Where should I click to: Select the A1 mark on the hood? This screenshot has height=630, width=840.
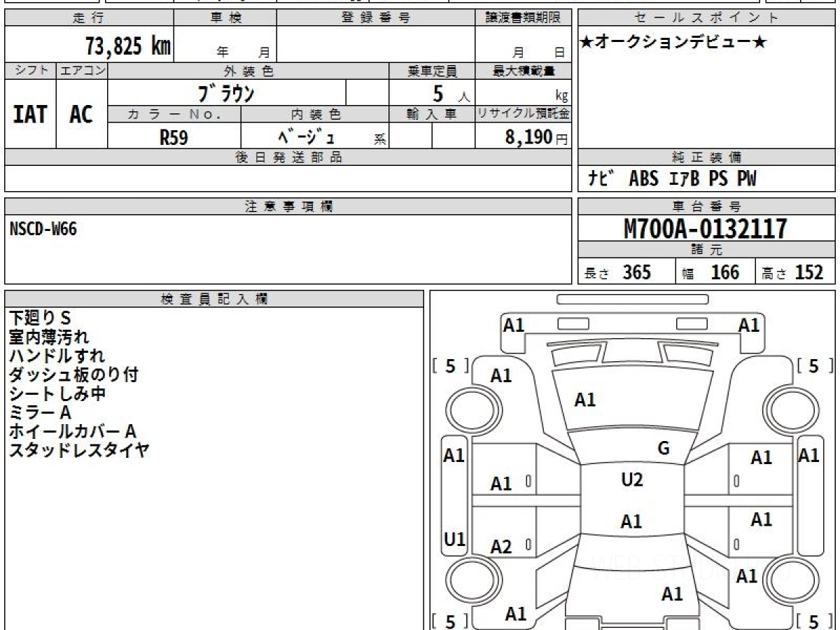(x=585, y=400)
